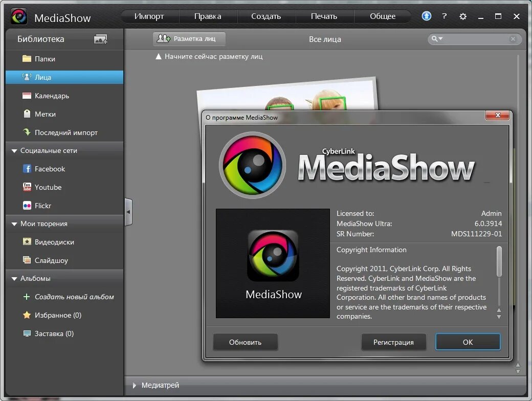Select Календарь in the library

[x=64, y=96]
